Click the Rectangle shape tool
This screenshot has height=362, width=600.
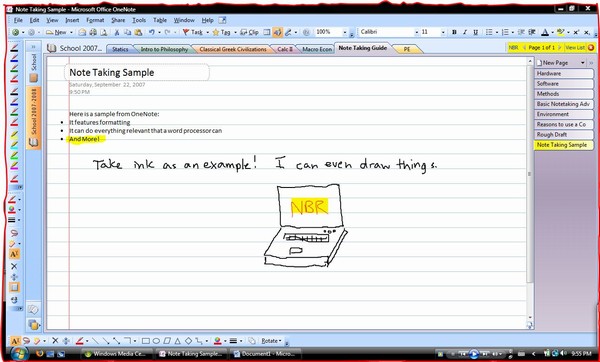coord(146,341)
